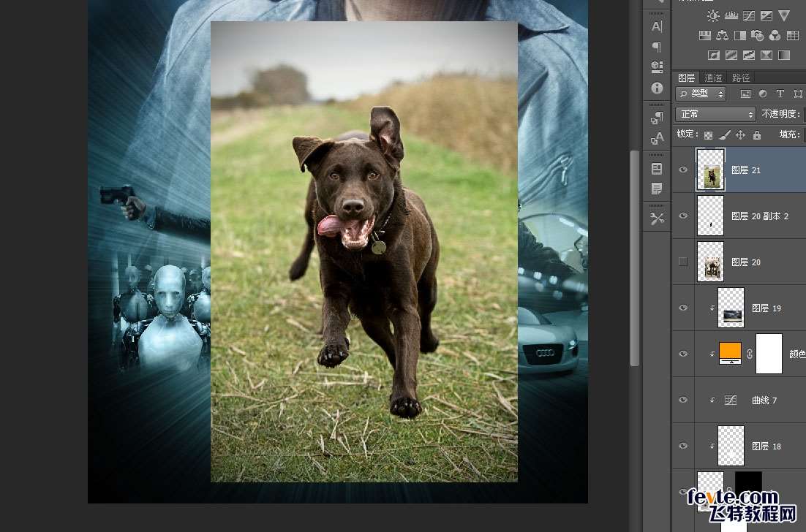The image size is (806, 532).
Task: Click the 不透明度 label
Action: 780,114
